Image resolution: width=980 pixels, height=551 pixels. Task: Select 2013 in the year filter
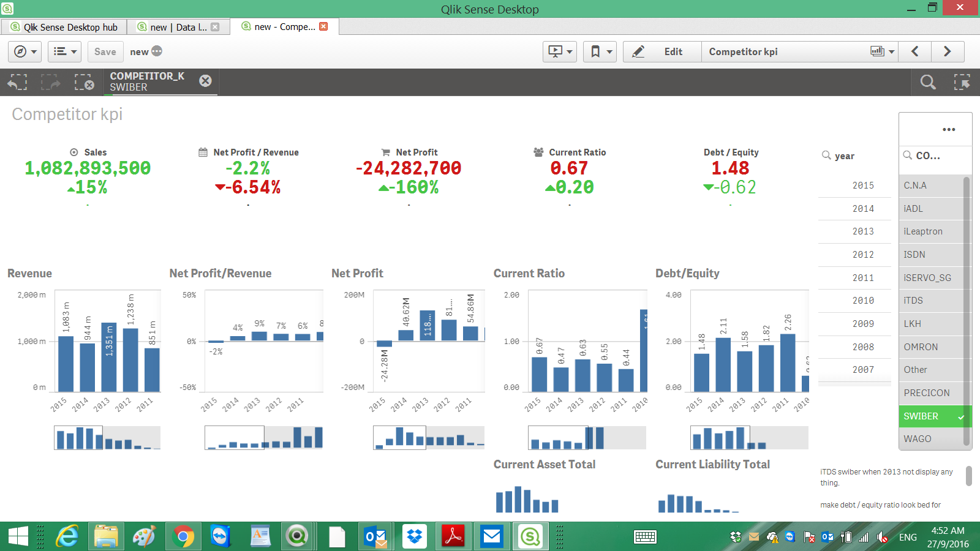tap(854, 231)
